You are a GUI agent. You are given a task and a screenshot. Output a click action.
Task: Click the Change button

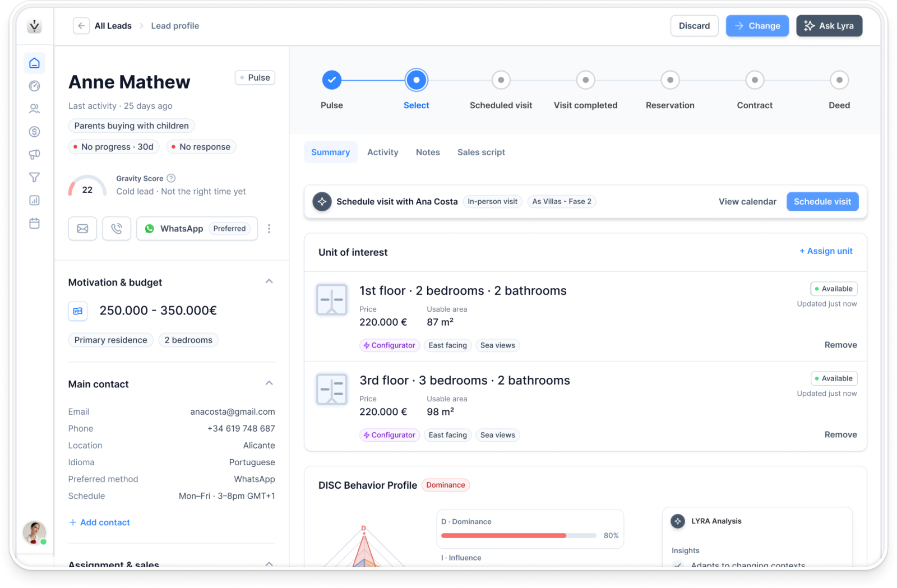pos(757,26)
